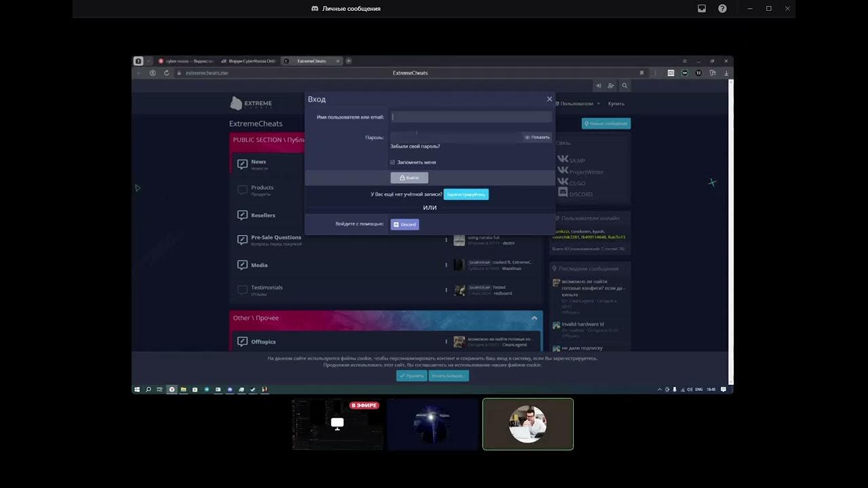
Task: Focus the username or email field
Action: point(471,117)
